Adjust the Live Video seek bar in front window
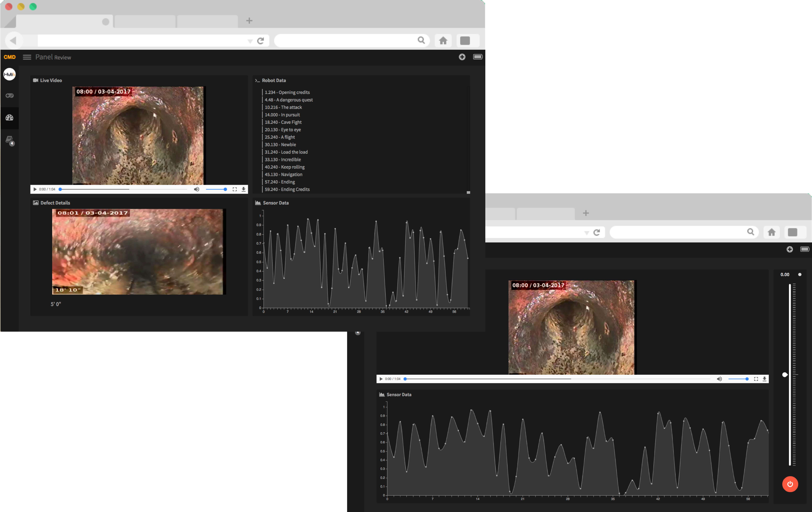The image size is (812, 512). tap(123, 189)
